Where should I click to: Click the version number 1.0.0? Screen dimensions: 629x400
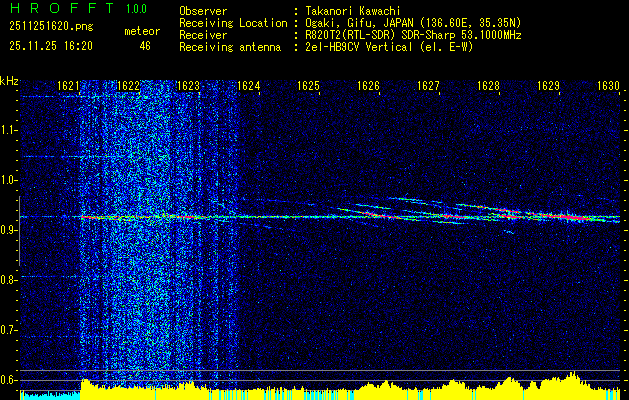click(136, 9)
